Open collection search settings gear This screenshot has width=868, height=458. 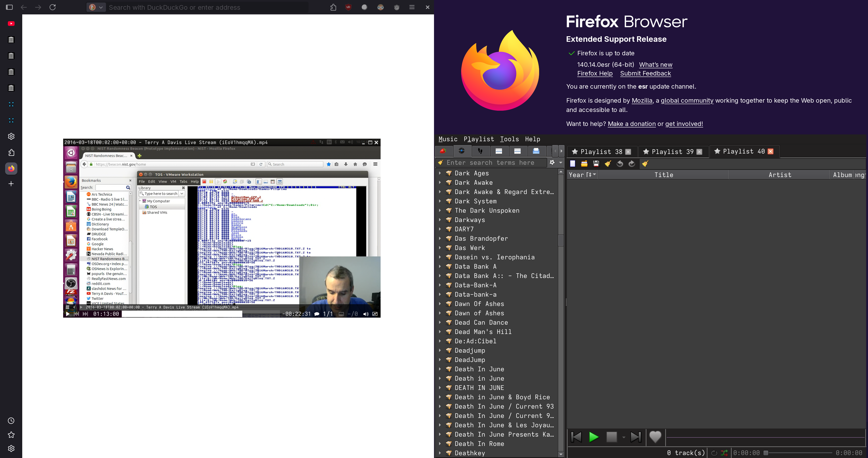[552, 163]
